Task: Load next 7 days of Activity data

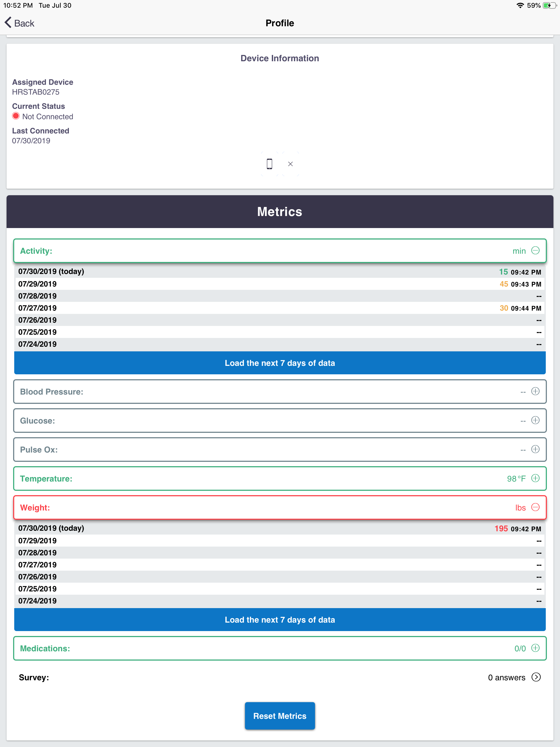Action: pyautogui.click(x=280, y=363)
